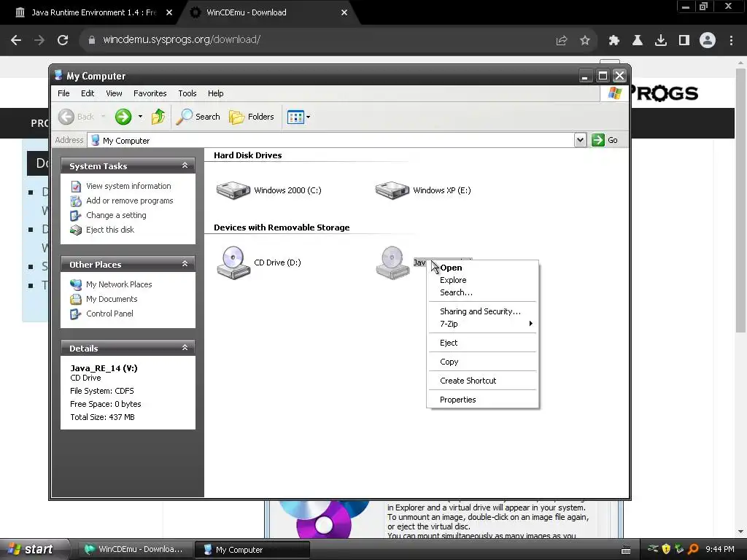Image resolution: width=747 pixels, height=560 pixels.
Task: Click the share page icon
Action: coord(562,41)
